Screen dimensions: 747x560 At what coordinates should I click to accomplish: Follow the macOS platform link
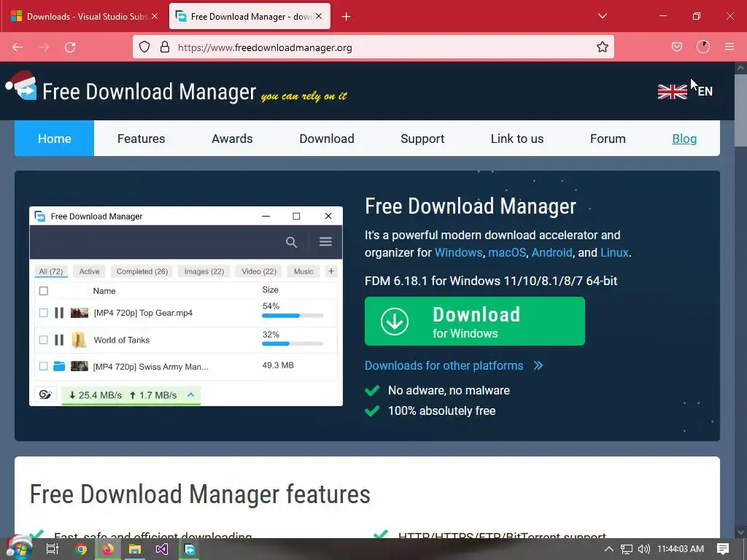point(507,252)
